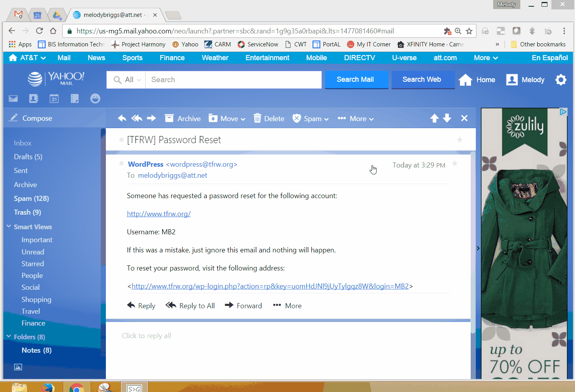Click More options below message body
Image resolution: width=575 pixels, height=392 pixels.
pyautogui.click(x=287, y=306)
